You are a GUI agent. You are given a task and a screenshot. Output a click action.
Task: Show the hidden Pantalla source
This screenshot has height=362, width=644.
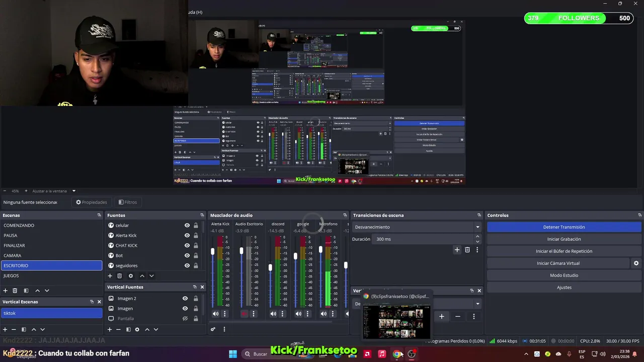click(185, 319)
